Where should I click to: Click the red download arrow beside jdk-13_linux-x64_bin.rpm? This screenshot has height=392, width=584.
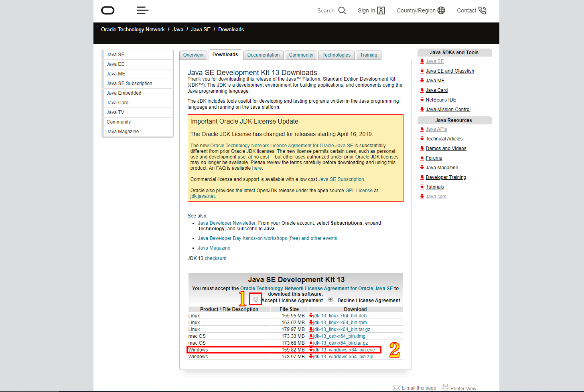[311, 323]
